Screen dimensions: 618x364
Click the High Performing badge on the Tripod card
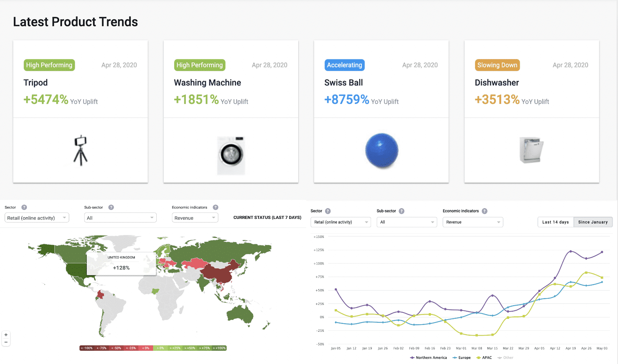click(x=49, y=65)
